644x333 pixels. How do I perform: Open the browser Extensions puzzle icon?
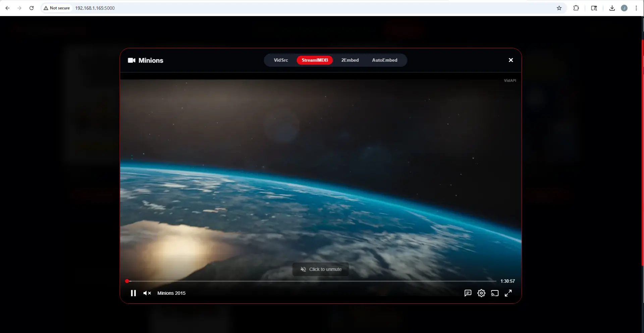click(x=576, y=8)
